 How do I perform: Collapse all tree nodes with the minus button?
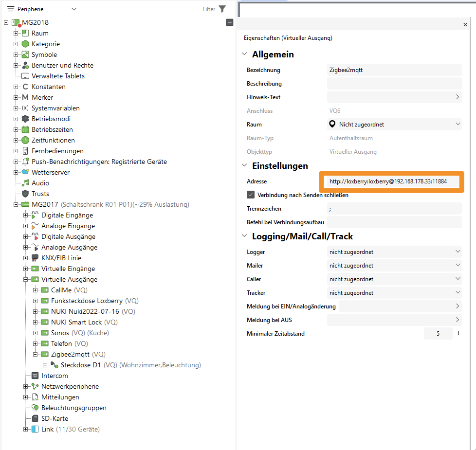coord(230,22)
